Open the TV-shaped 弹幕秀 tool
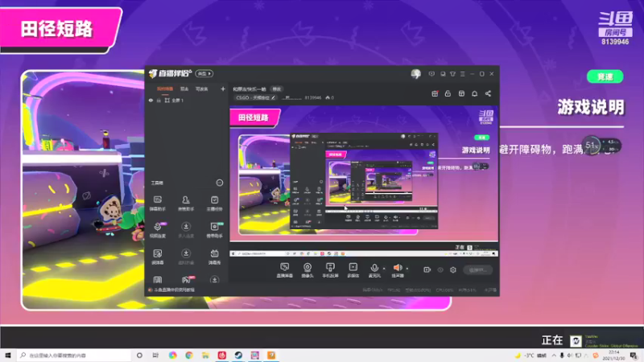The image size is (644, 362). pos(214,257)
